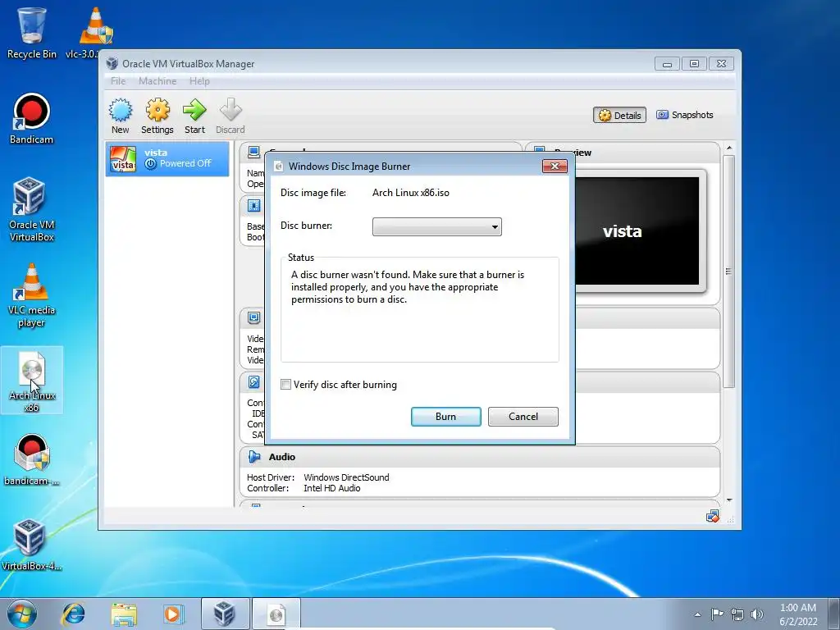The height and width of the screenshot is (630, 840).
Task: Switch to the Snapshots view button
Action: [685, 115]
